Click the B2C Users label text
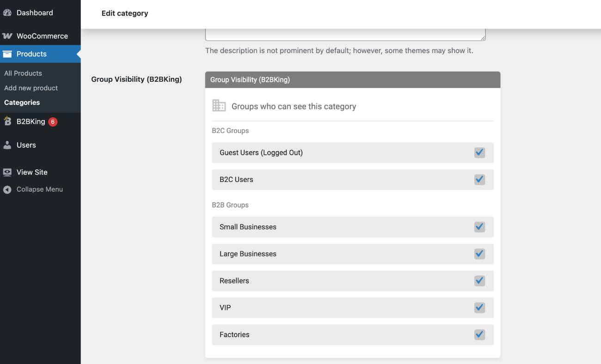The width and height of the screenshot is (601, 364). pyautogui.click(x=236, y=179)
